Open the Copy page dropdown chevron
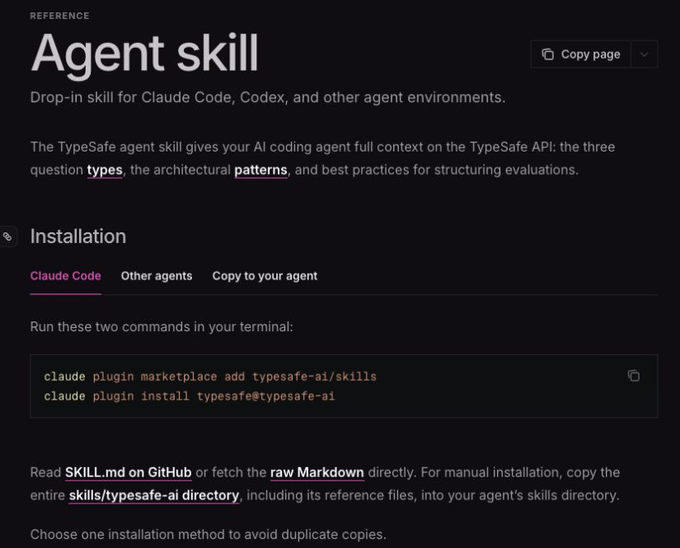680x548 pixels. pos(644,54)
